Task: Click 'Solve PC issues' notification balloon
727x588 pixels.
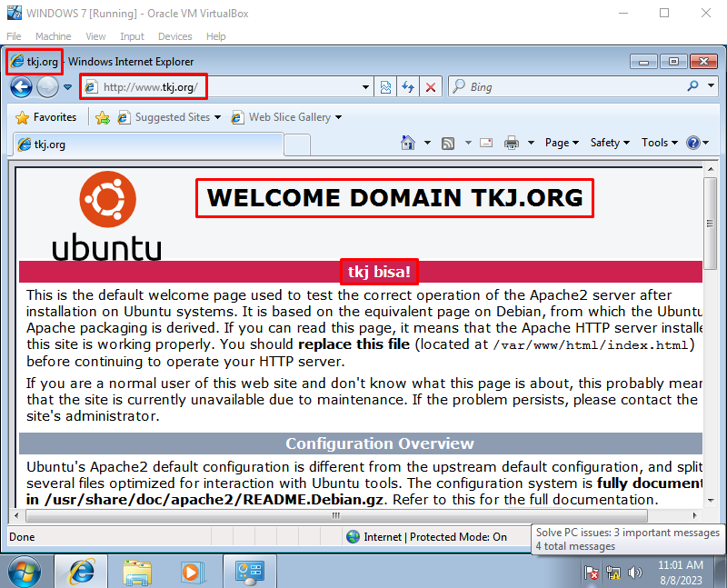Action: coord(628,539)
